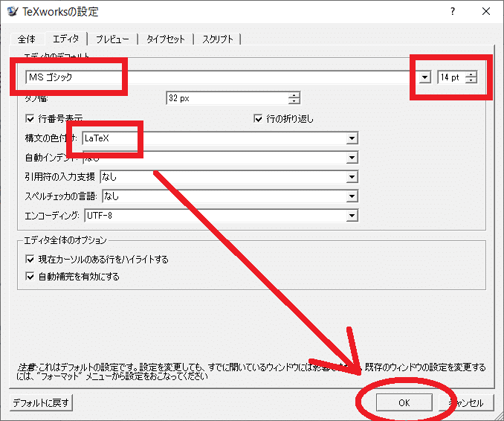The width and height of the screenshot is (504, 421).
Task: Select the エディタ tab
Action: click(x=65, y=39)
